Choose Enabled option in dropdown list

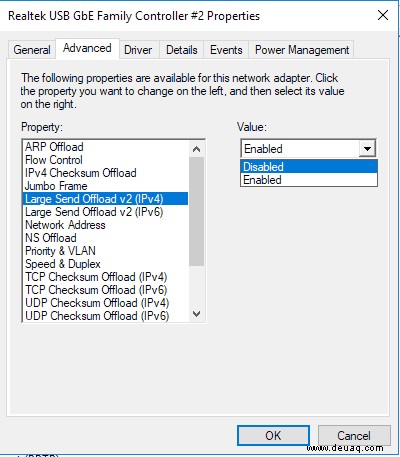click(309, 180)
